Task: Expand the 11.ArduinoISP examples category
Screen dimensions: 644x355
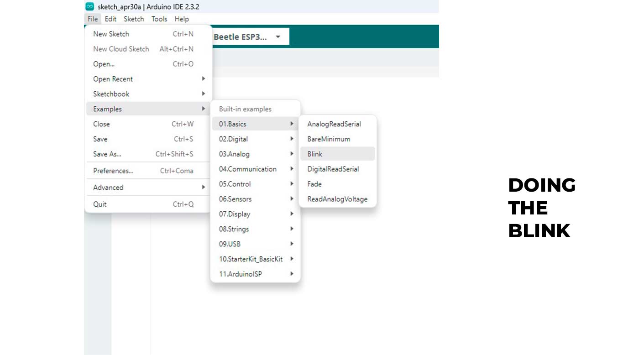Action: [255, 274]
